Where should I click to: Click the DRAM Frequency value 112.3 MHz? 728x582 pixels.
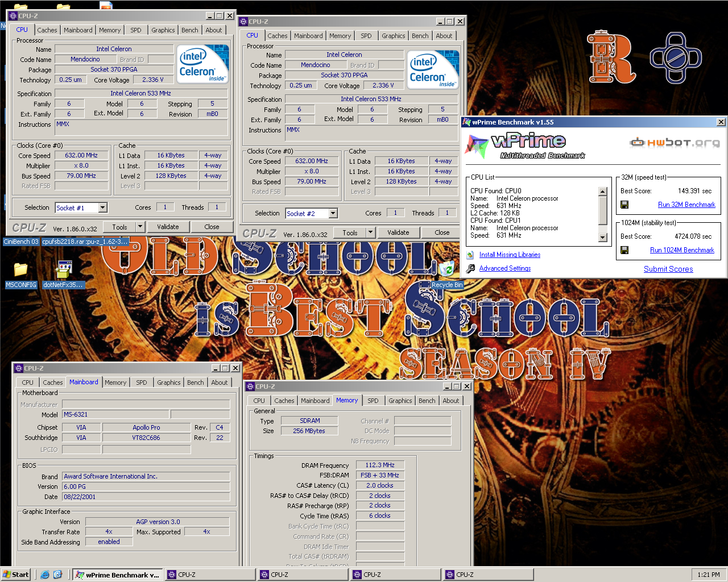pos(380,465)
